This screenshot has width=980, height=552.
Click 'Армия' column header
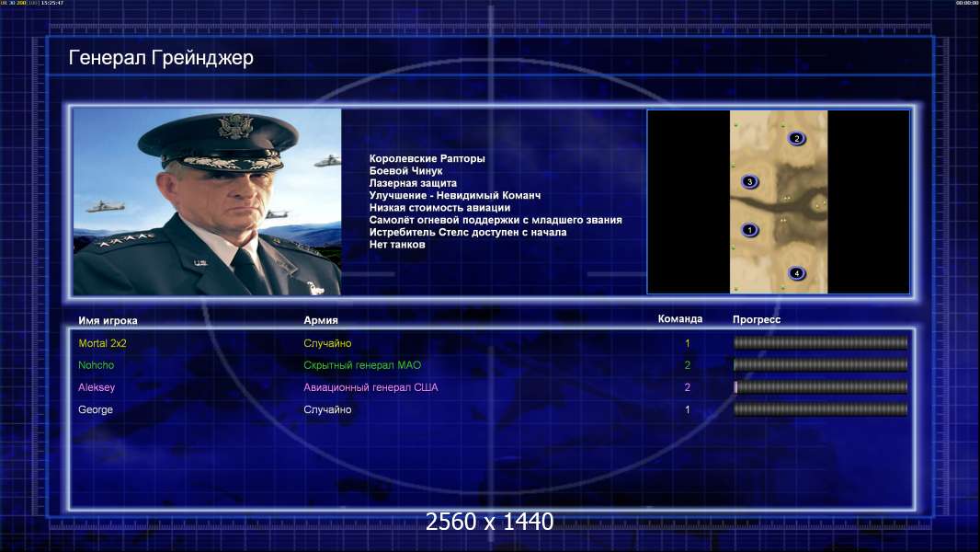tap(321, 320)
